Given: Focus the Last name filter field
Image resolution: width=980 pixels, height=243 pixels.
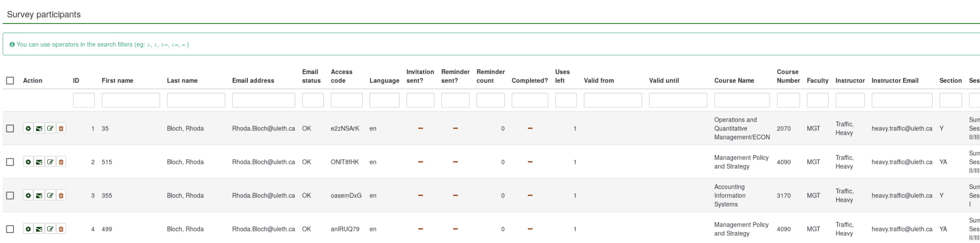Looking at the screenshot, I should click(196, 100).
